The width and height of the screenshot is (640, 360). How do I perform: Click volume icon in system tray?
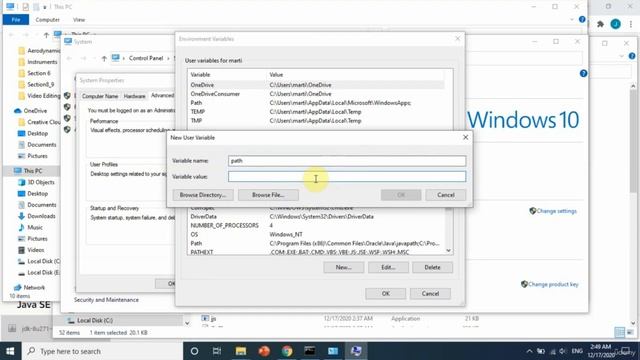click(563, 351)
